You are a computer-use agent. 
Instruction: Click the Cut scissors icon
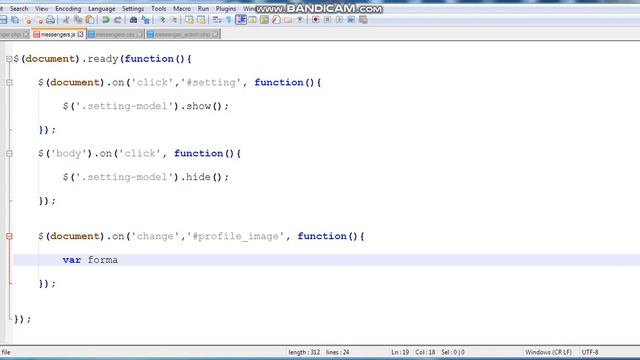[66, 20]
